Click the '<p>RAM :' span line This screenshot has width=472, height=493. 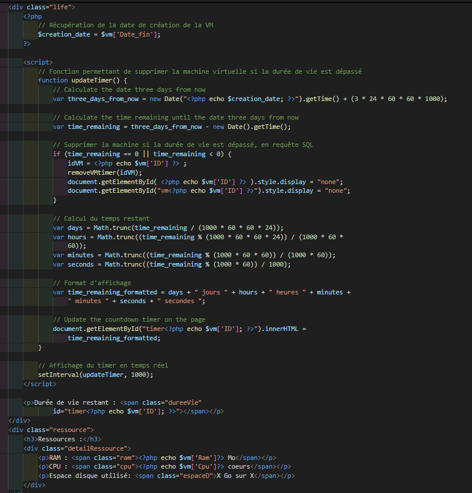157,458
